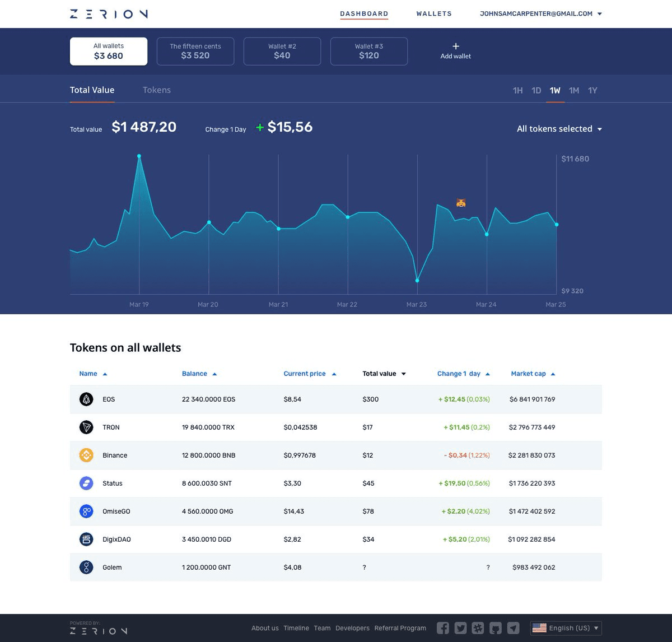Image resolution: width=672 pixels, height=642 pixels.
Task: Click the footer Zerion logo
Action: [x=99, y=631]
